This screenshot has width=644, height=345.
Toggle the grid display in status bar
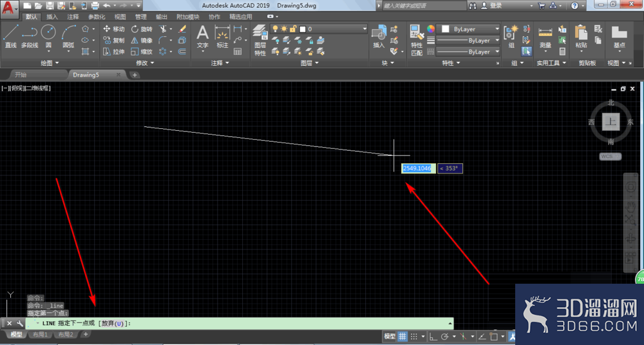pyautogui.click(x=402, y=337)
